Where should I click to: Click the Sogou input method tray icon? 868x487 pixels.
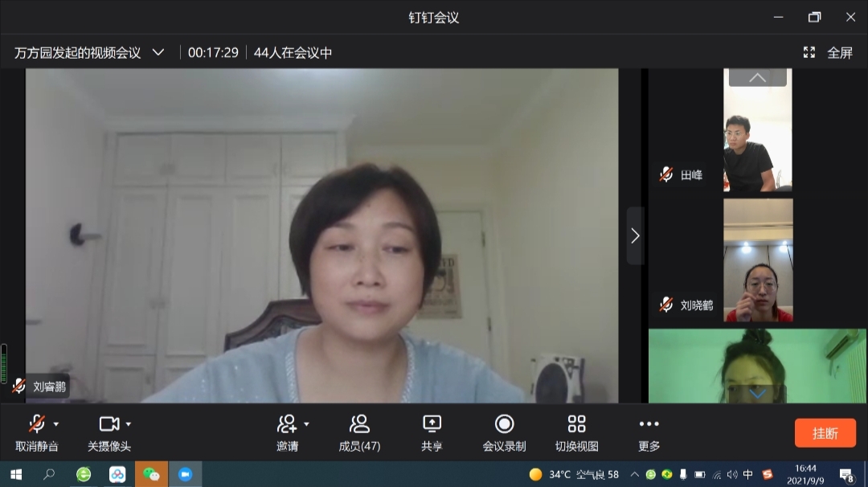pos(767,474)
